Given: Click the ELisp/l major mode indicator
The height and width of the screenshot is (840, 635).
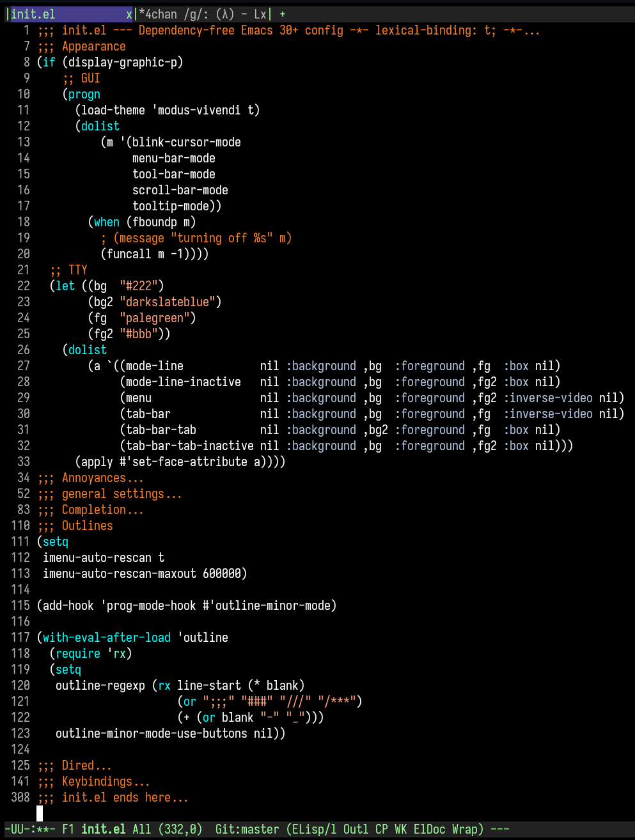Looking at the screenshot, I should tap(314, 829).
